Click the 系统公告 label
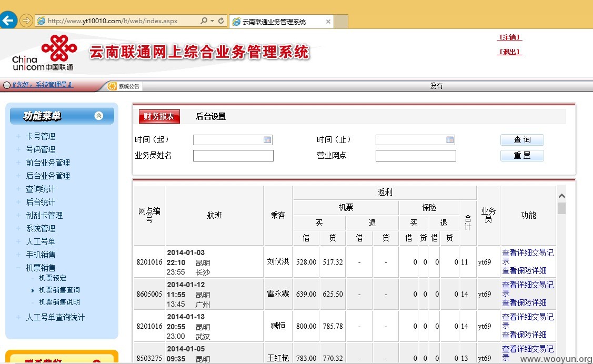Image resolution: width=593 pixels, height=364 pixels. point(129,86)
